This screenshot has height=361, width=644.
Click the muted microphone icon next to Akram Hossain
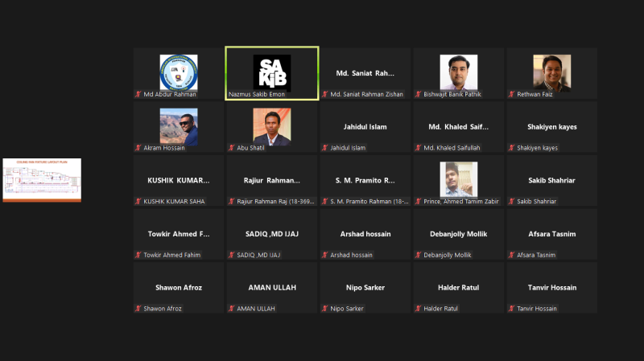click(138, 148)
